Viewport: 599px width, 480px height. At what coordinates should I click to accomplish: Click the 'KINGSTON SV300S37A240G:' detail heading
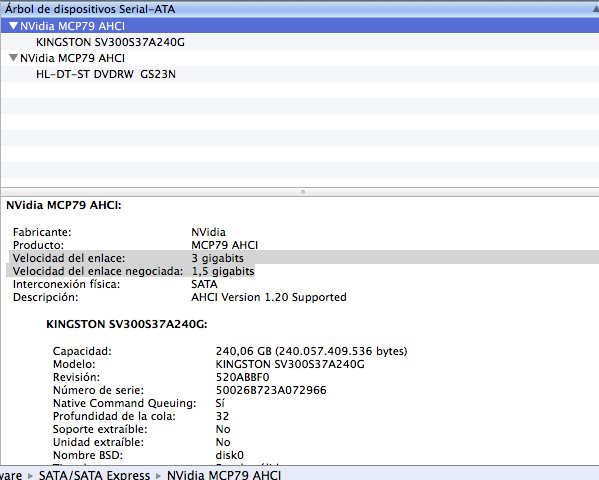(x=127, y=324)
